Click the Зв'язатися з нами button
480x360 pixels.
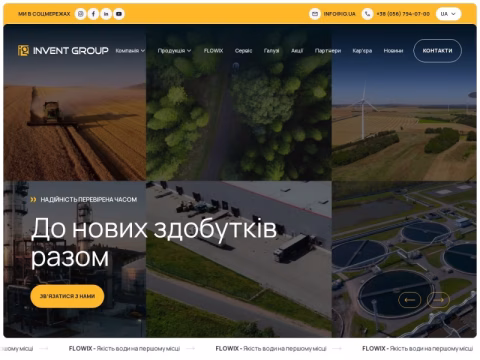[x=67, y=296]
